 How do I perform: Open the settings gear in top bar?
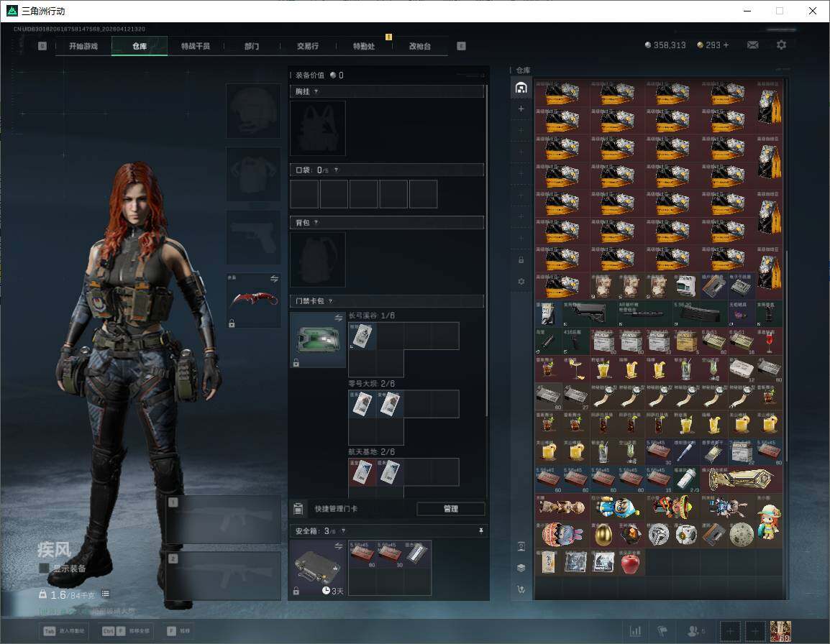pos(781,45)
